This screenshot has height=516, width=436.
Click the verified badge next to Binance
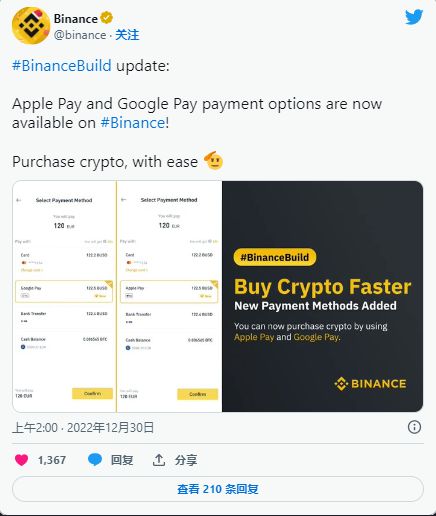[106, 18]
